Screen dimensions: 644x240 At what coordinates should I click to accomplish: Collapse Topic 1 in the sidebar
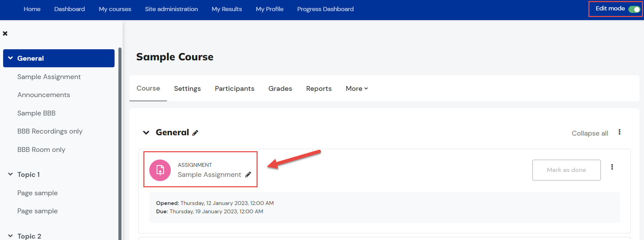(x=10, y=174)
